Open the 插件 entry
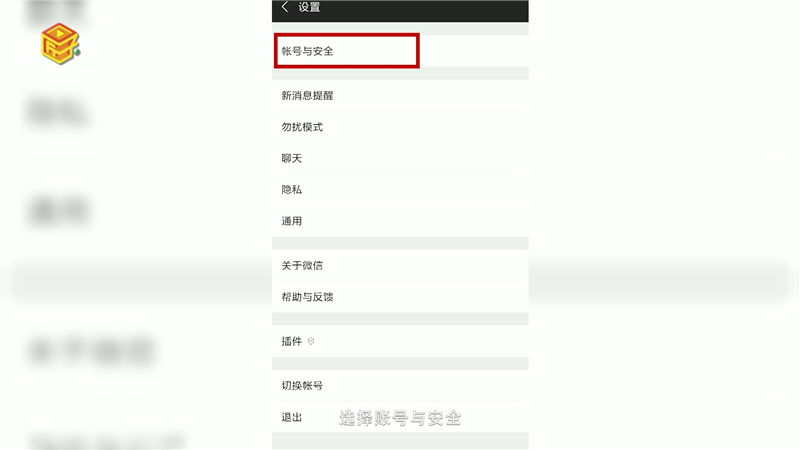This screenshot has width=800, height=450. 400,341
